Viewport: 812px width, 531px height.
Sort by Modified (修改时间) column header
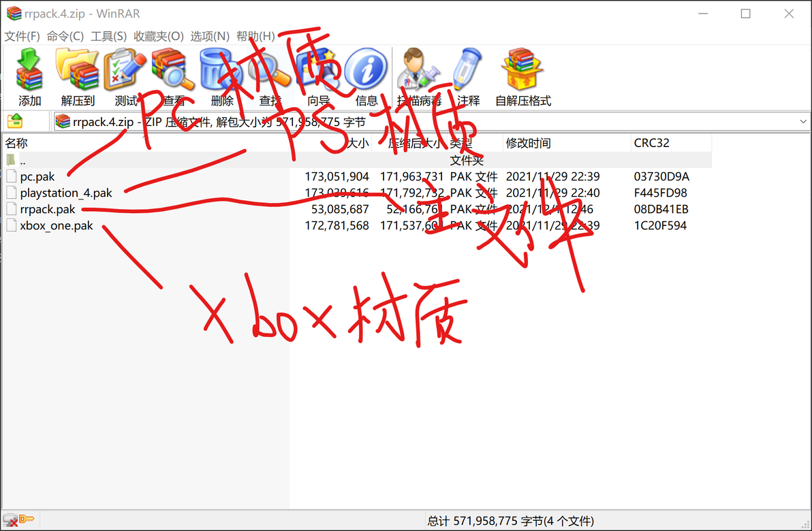point(567,143)
